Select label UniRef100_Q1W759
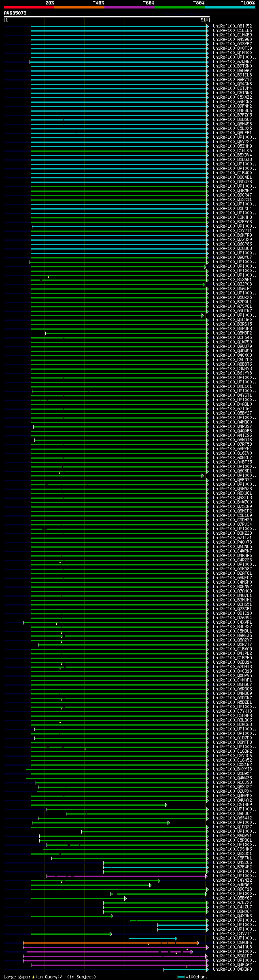Screen dimensions: 259x980 [x=232, y=342]
